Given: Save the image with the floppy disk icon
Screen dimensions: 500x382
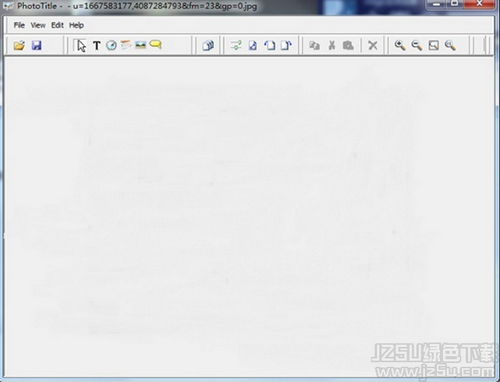Looking at the screenshot, I should click(36, 45).
